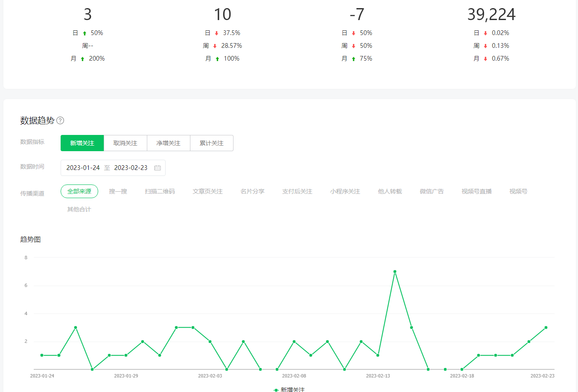This screenshot has width=578, height=392.
Task: Open the date range picker 2023-01-24
Action: pyautogui.click(x=83, y=168)
